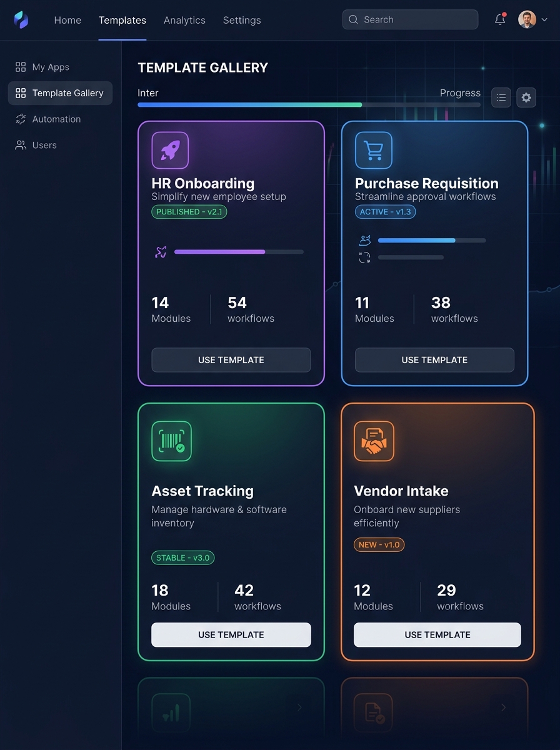Click the HR Onboarding rocket icon
This screenshot has height=750, width=560.
pyautogui.click(x=170, y=150)
